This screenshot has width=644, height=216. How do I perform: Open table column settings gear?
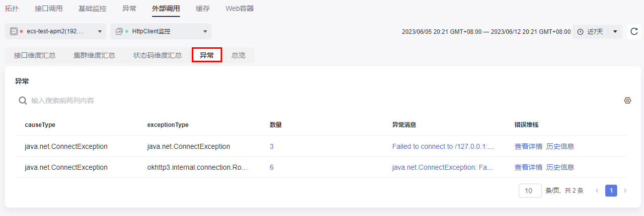[x=628, y=101]
